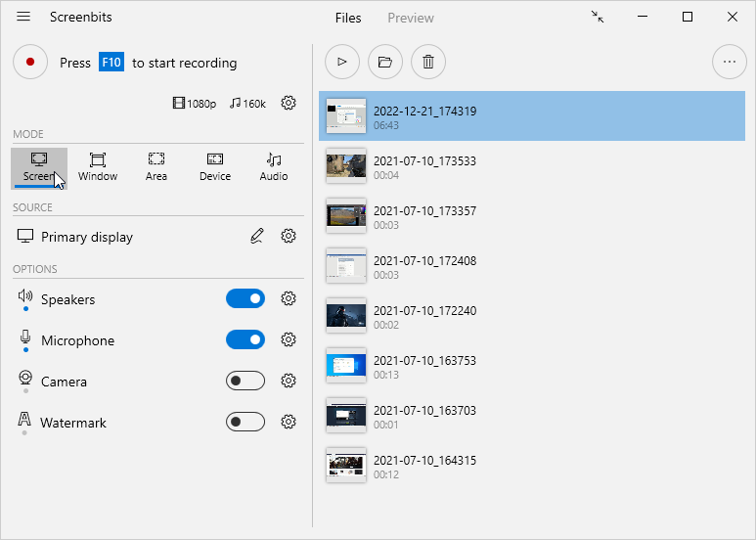Open the more options ellipsis menu
This screenshot has width=756, height=540.
[730, 62]
